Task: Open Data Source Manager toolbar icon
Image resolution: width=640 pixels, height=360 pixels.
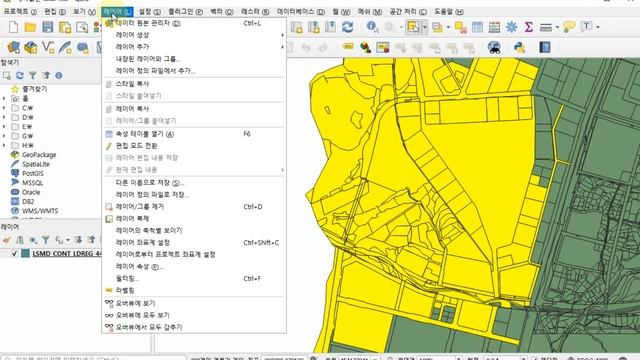Action: 13,47
